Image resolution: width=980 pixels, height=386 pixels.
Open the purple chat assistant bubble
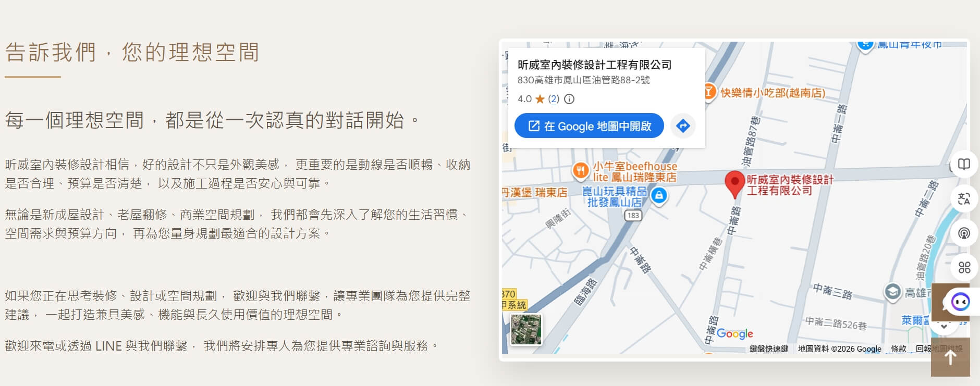(960, 302)
